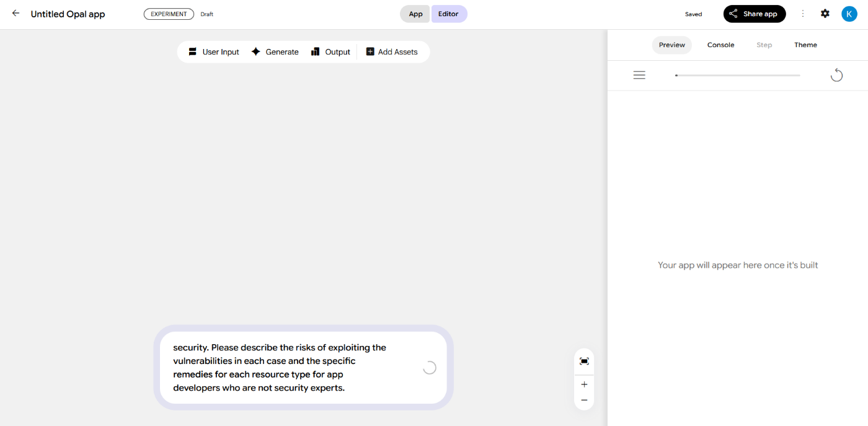The width and height of the screenshot is (868, 426).
Task: Click the preview progress slider
Action: (738, 75)
